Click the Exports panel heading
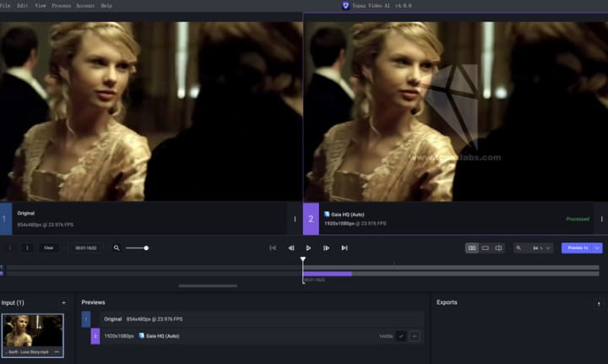This screenshot has height=364, width=608. click(x=447, y=302)
